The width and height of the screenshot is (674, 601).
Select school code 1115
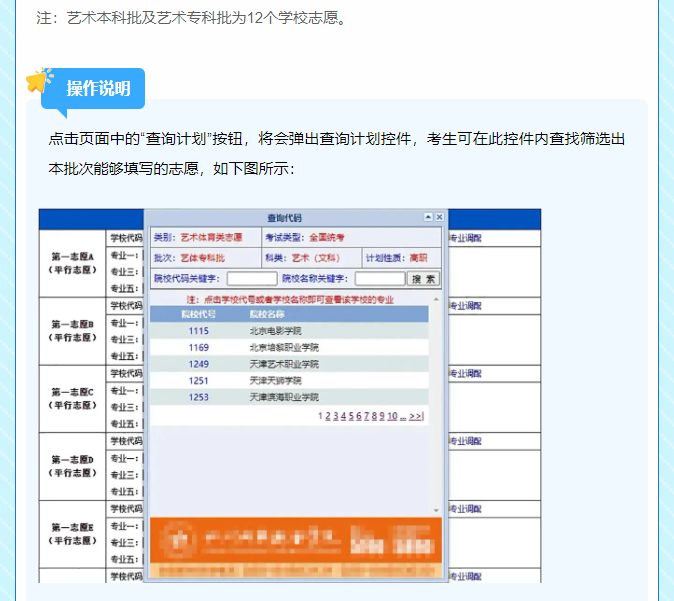click(198, 331)
